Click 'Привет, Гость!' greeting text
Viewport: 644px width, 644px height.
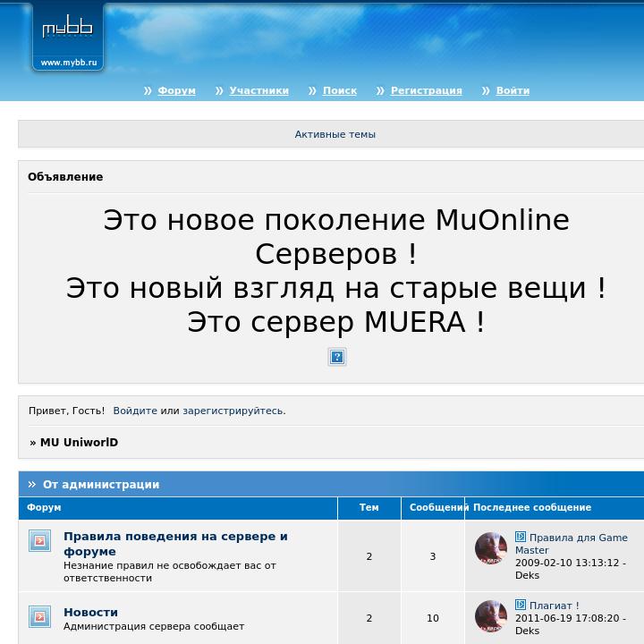66,411
